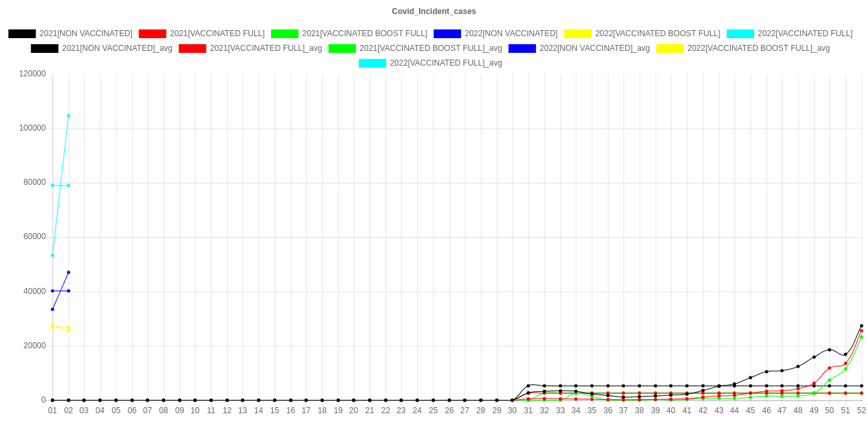Click the red data point at week 50

point(829,368)
